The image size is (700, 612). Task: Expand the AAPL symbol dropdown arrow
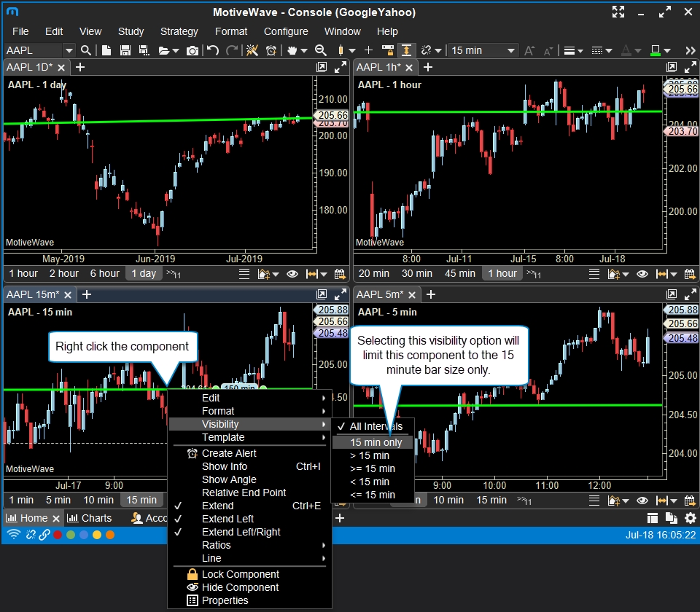click(69, 50)
